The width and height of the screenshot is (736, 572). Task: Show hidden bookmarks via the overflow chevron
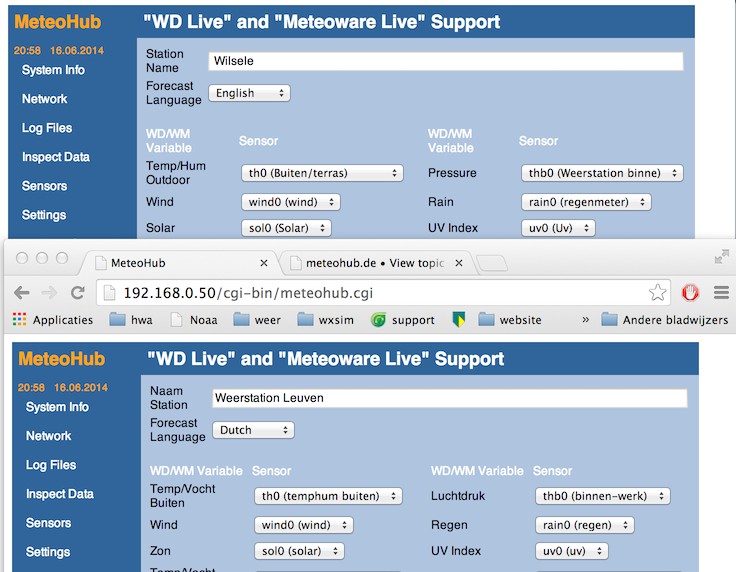coord(585,320)
